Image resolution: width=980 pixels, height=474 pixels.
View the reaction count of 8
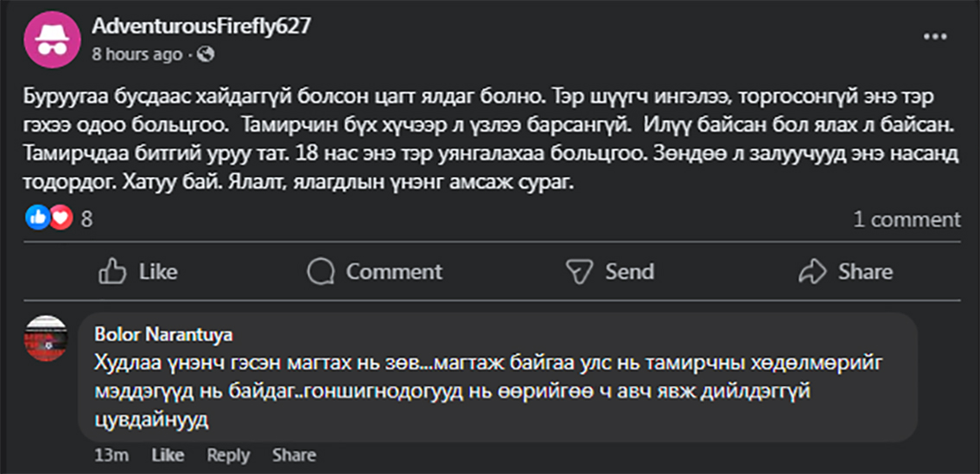pyautogui.click(x=86, y=219)
